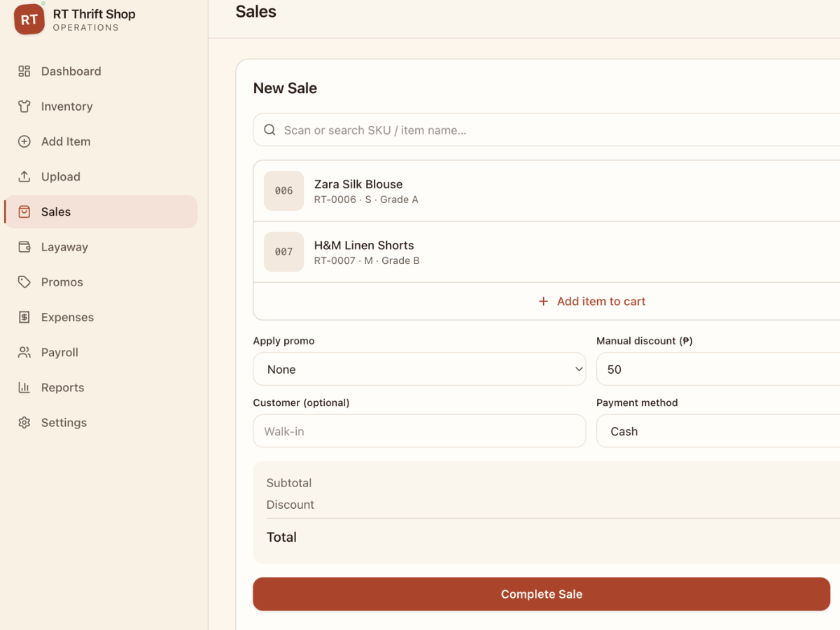Open the Promos tag icon

click(x=24, y=281)
